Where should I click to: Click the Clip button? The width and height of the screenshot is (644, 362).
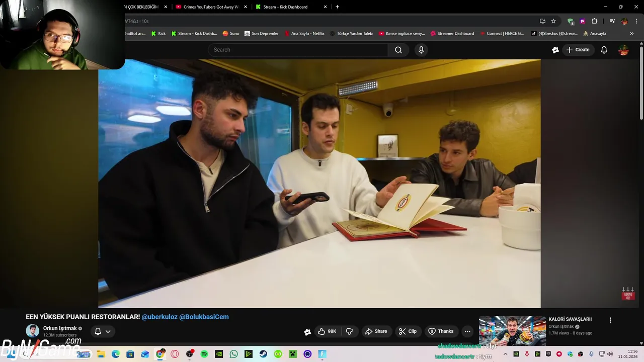point(408,331)
